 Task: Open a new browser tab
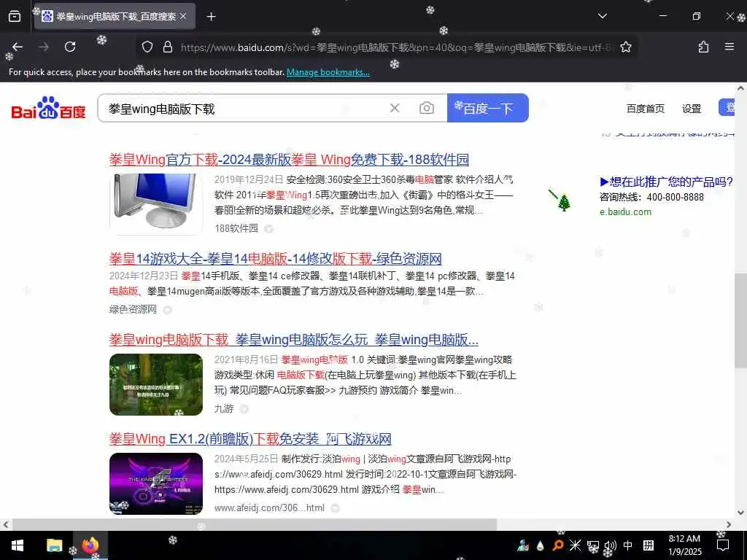click(211, 17)
